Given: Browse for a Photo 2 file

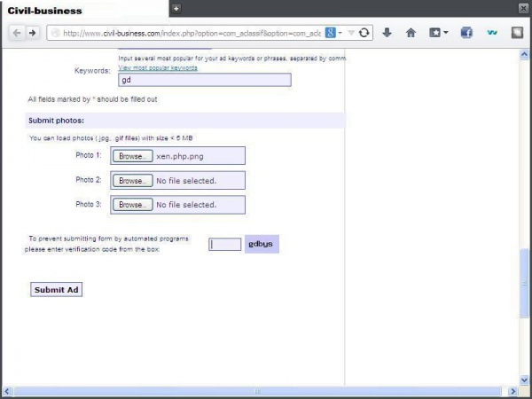Looking at the screenshot, I should (133, 181).
